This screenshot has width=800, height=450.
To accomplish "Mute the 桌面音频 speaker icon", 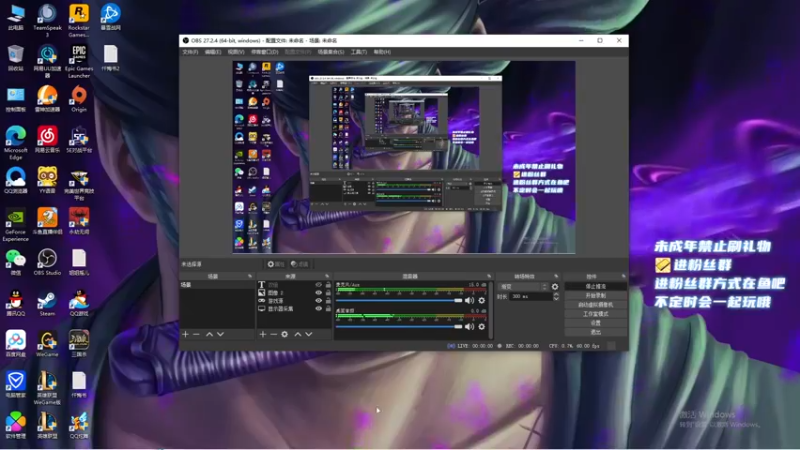I will (469, 327).
